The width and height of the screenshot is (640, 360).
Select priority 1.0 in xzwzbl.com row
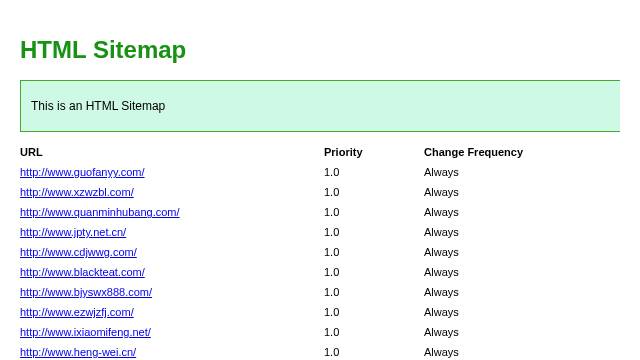[331, 192]
